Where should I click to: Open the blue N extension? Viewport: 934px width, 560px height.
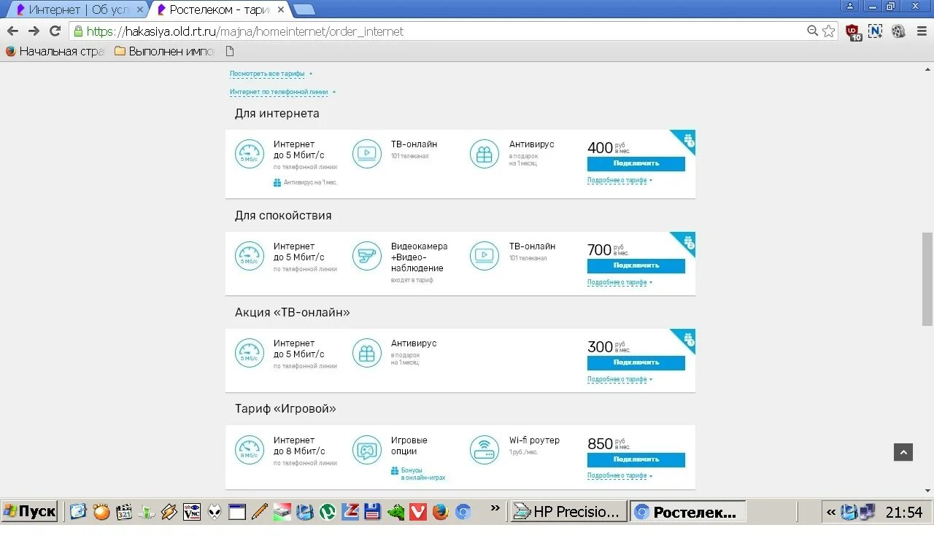click(x=876, y=31)
